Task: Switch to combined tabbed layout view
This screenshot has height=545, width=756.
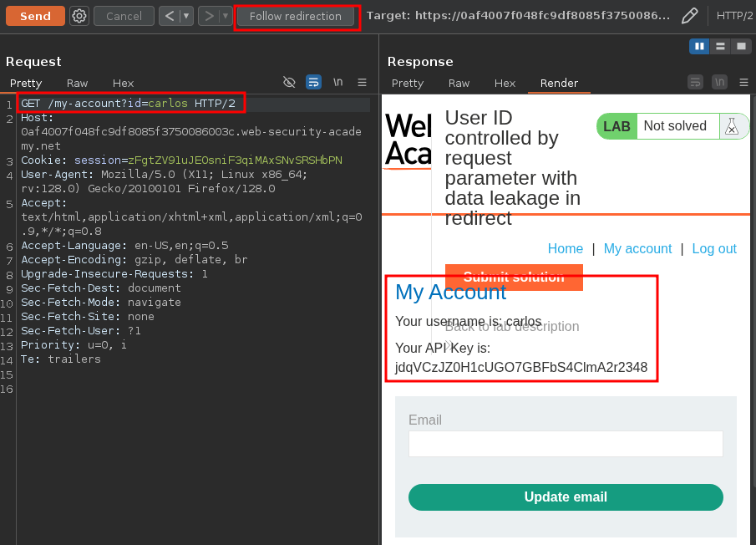Action: (741, 46)
